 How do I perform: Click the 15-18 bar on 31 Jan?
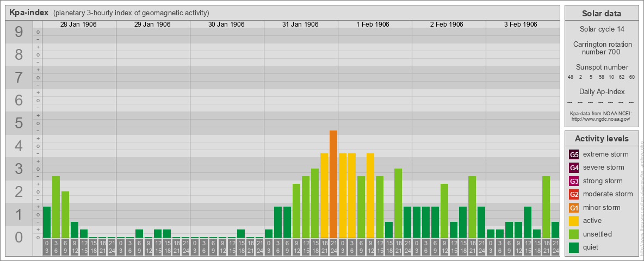314,203
